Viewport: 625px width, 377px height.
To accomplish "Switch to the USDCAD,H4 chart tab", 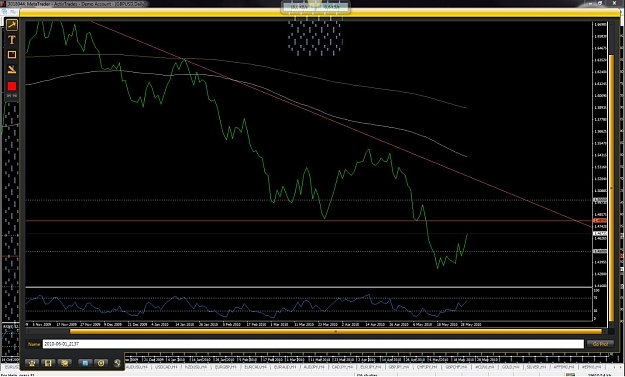I will pyautogui.click(x=166, y=367).
